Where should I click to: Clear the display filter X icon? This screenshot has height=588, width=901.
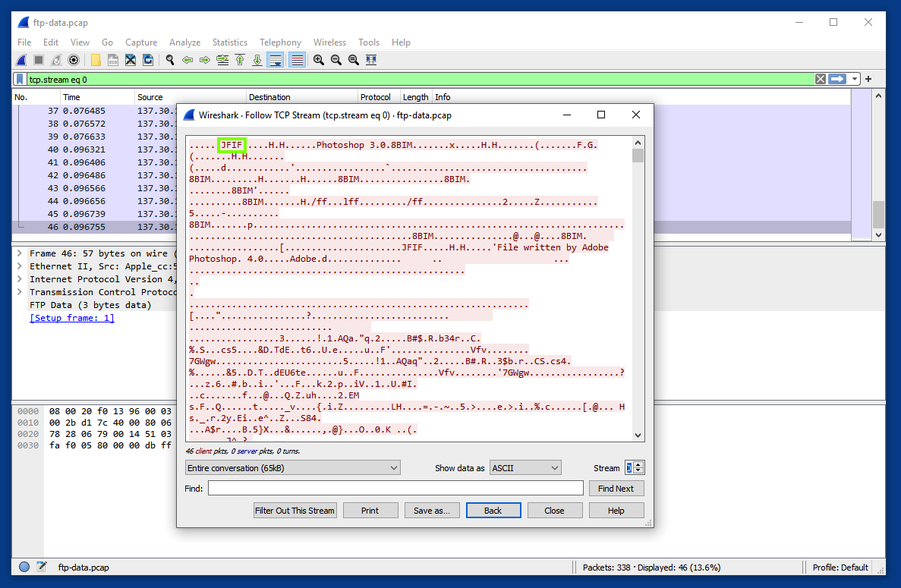coord(821,79)
